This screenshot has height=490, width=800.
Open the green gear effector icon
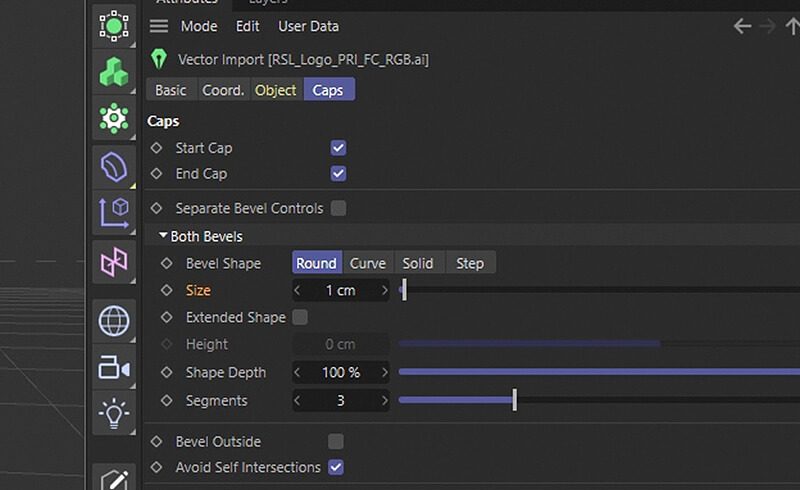(114, 118)
